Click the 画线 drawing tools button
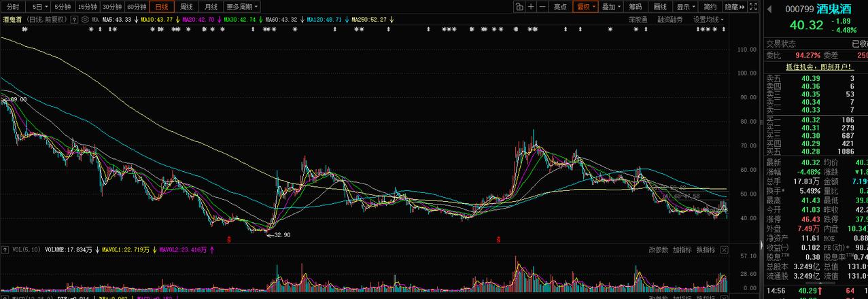868x299 pixels. click(x=660, y=7)
